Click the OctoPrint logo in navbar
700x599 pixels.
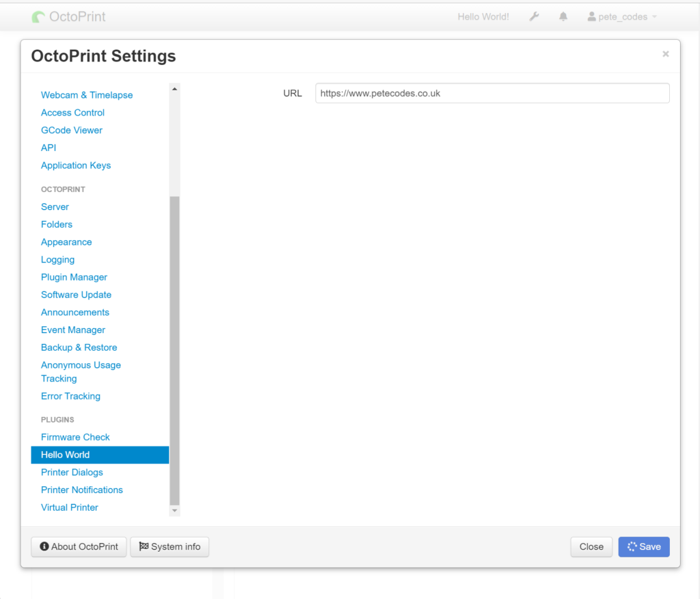point(69,16)
